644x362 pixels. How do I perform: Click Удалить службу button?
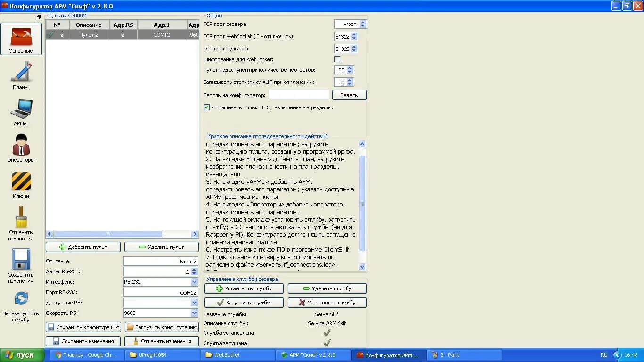[327, 288]
